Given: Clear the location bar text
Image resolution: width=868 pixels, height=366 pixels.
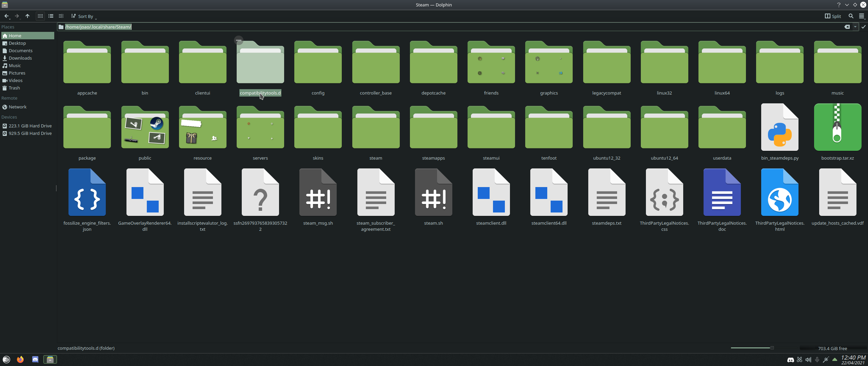Looking at the screenshot, I should coord(847,27).
